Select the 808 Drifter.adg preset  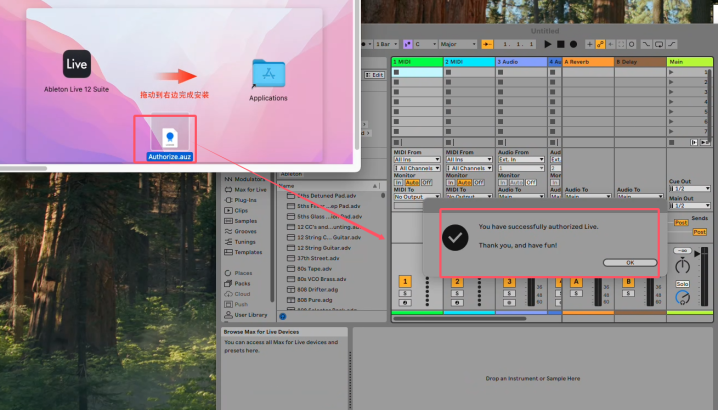coord(313,290)
